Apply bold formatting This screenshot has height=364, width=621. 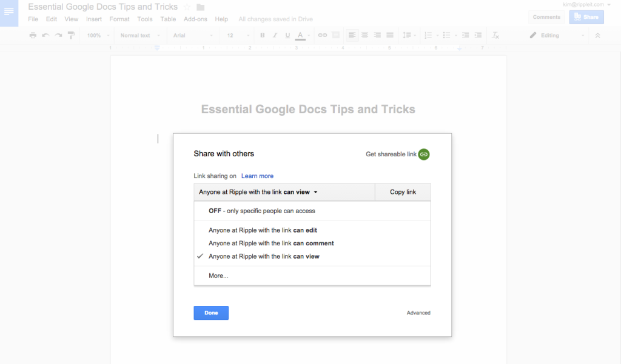262,35
